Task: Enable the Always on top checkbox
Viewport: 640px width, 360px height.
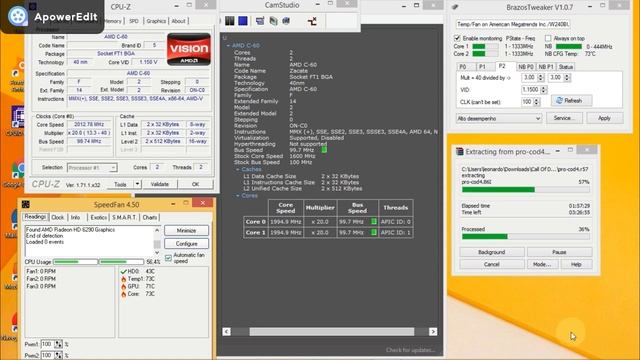Action: 548,38
